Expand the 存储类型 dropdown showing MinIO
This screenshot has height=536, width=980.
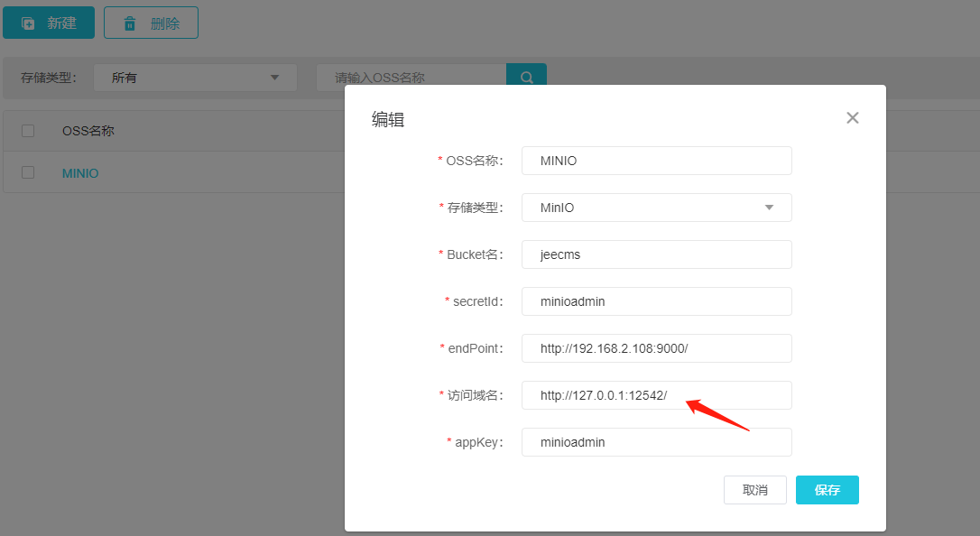click(x=657, y=208)
